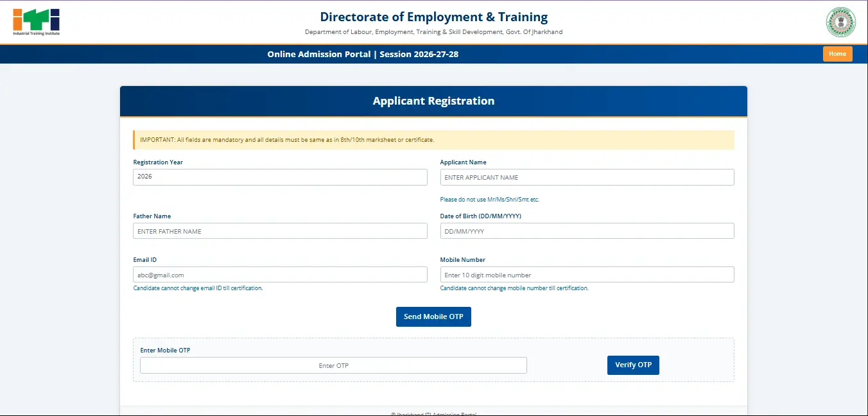This screenshot has width=868, height=416.
Task: Click the Department of Labour subtitle text
Action: pyautogui.click(x=434, y=32)
